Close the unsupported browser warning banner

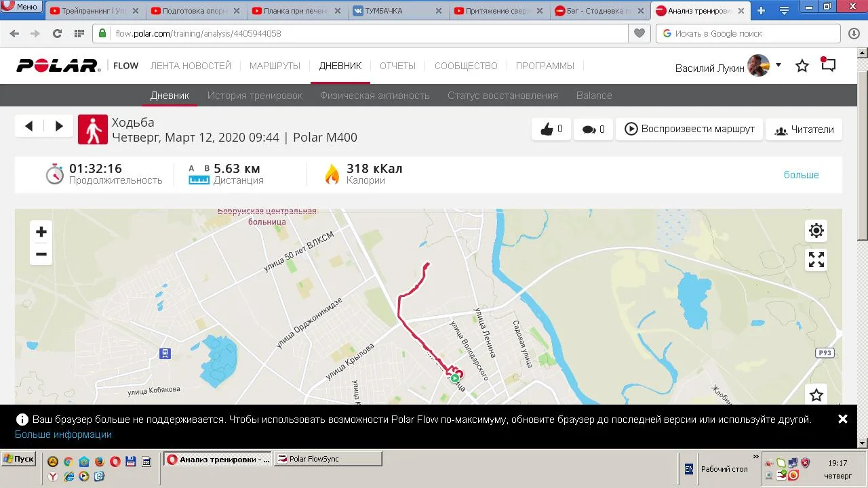coord(843,419)
